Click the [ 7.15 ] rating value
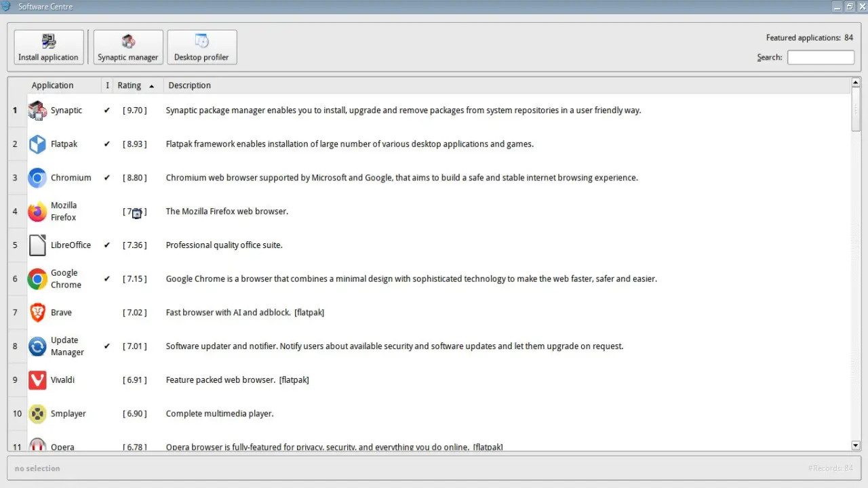868x488 pixels. [x=134, y=279]
